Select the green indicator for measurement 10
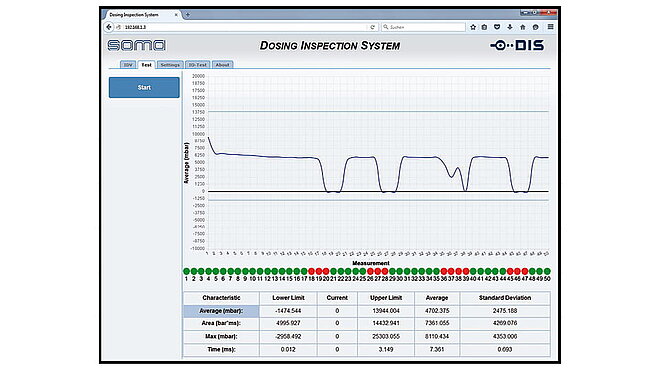The width and height of the screenshot is (660, 372). pyautogui.click(x=253, y=271)
